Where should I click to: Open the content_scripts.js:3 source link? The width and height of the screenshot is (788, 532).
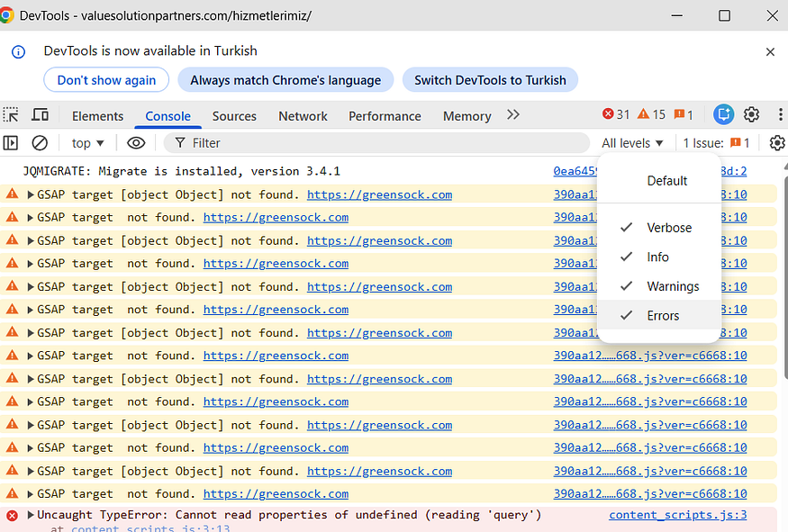tap(677, 515)
